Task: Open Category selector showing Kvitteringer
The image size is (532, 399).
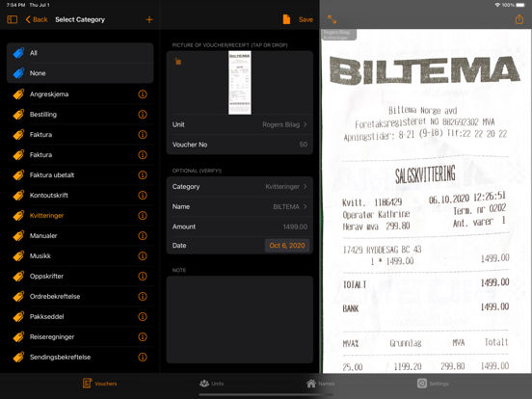Action: 240,187
